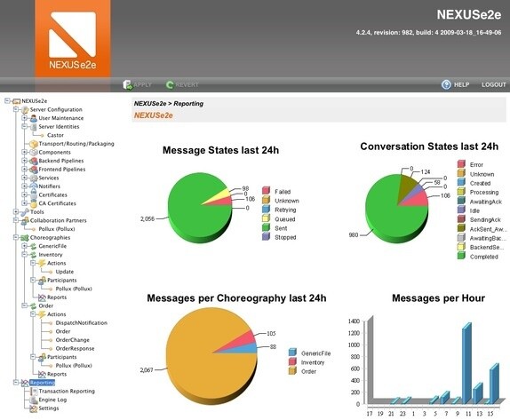Click the CA Certificates icon
The height and width of the screenshot is (420, 510).
coord(34,203)
